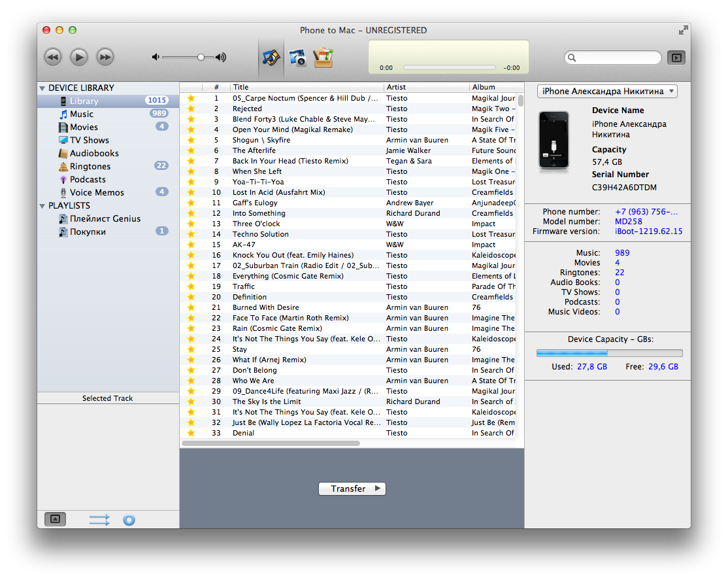728x580 pixels.
Task: Click the Ringtones bell icon in sidebar
Action: click(63, 166)
